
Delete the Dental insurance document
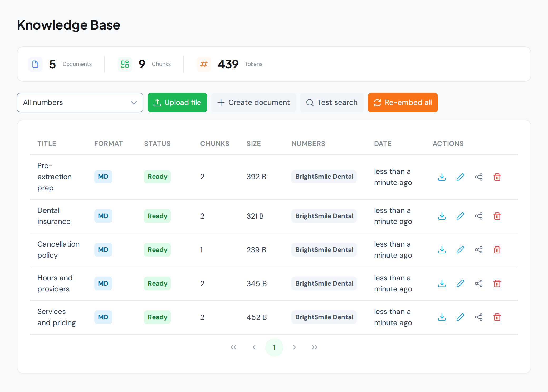pos(497,216)
